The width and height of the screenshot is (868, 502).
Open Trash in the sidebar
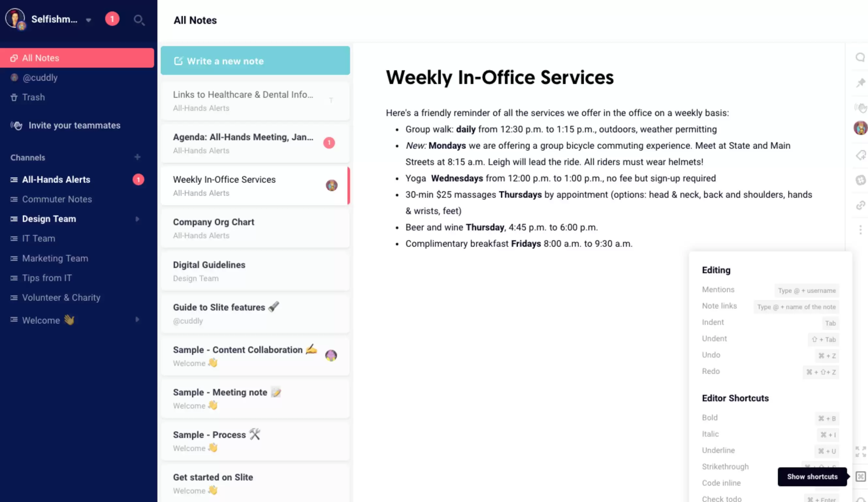33,97
